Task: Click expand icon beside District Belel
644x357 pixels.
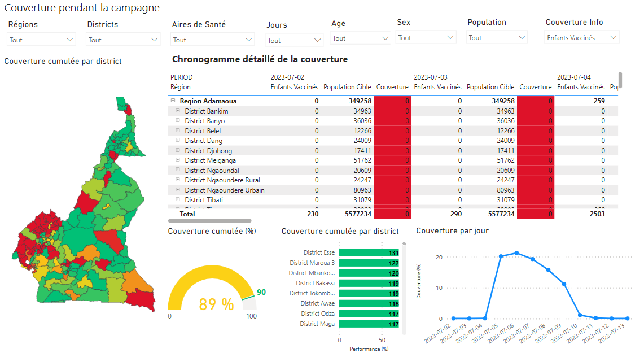Action: coord(178,130)
